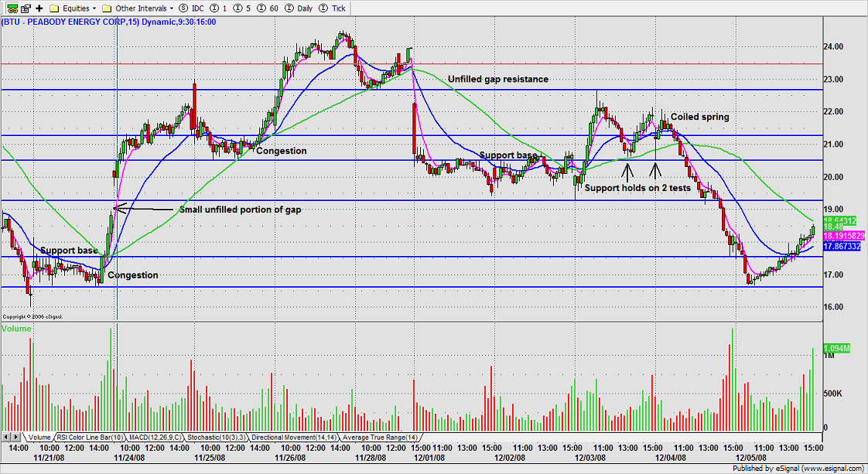Click the 16.00 price axis label

[833, 307]
